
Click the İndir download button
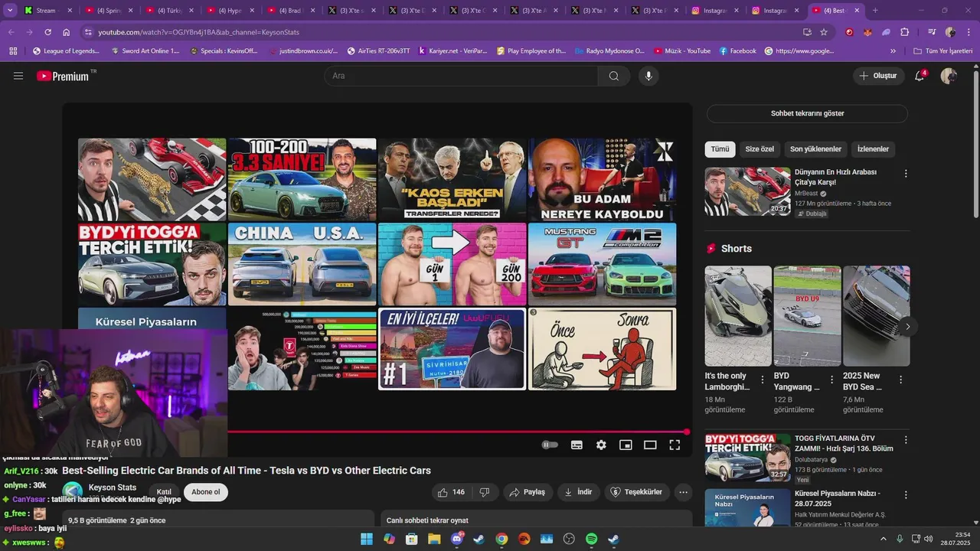(x=578, y=492)
